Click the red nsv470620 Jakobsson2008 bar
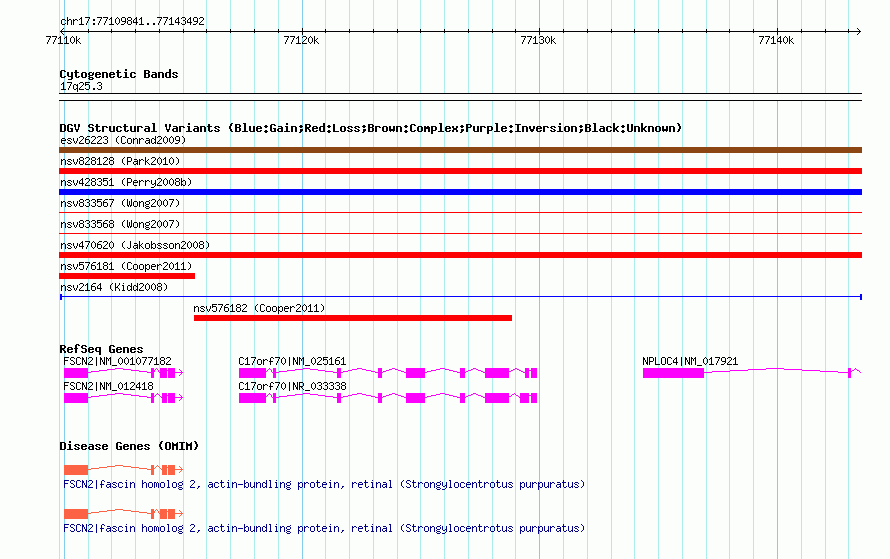 [460, 255]
